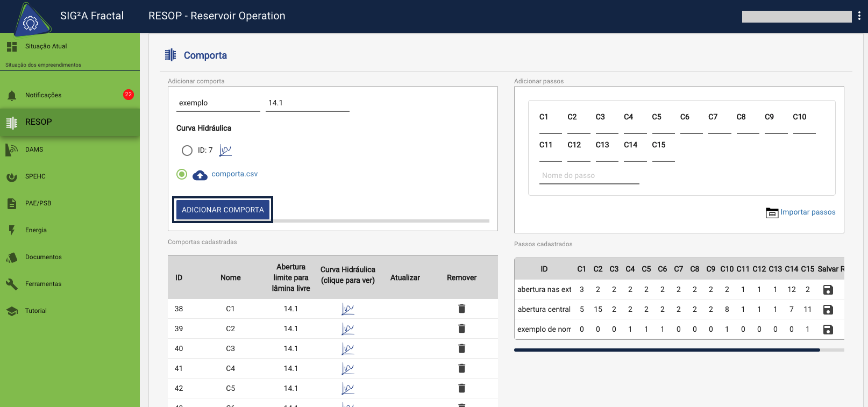Open the three-dot menu in header

click(x=859, y=16)
